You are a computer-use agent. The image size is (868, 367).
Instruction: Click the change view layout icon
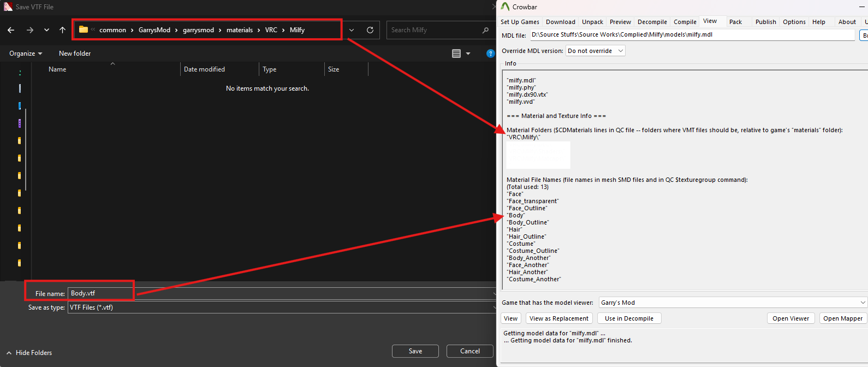click(456, 54)
